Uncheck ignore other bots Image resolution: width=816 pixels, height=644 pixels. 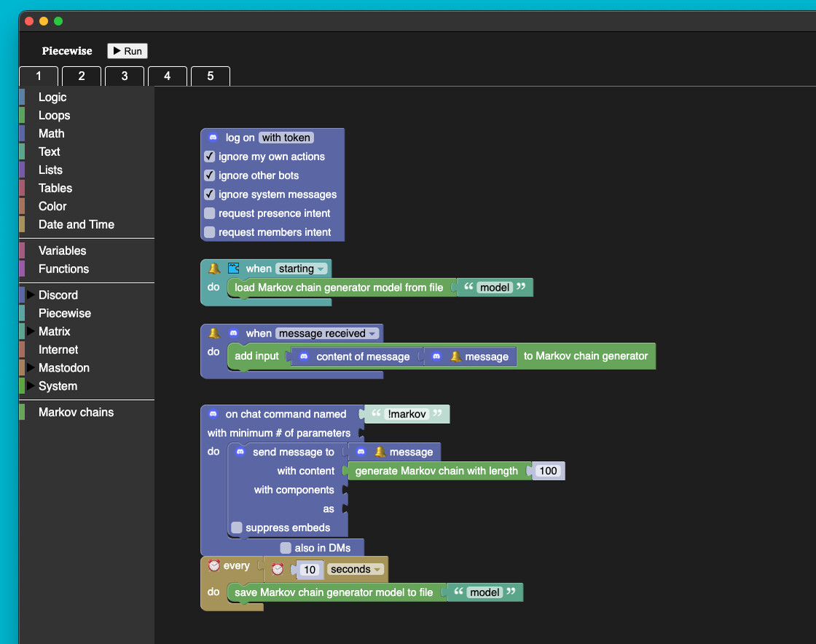pyautogui.click(x=209, y=176)
